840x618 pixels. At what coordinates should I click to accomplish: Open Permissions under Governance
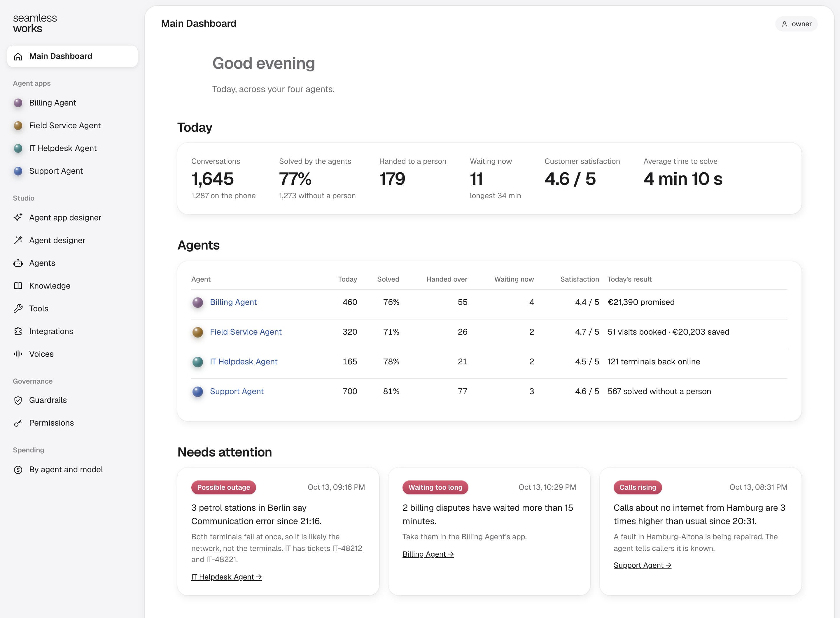pyautogui.click(x=72, y=423)
